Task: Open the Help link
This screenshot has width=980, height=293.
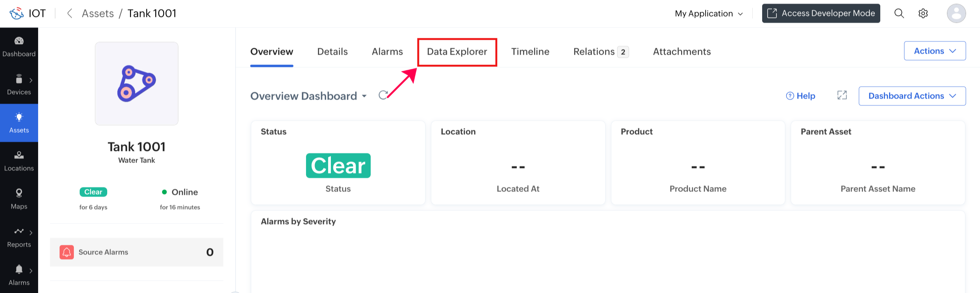Action: (x=800, y=96)
